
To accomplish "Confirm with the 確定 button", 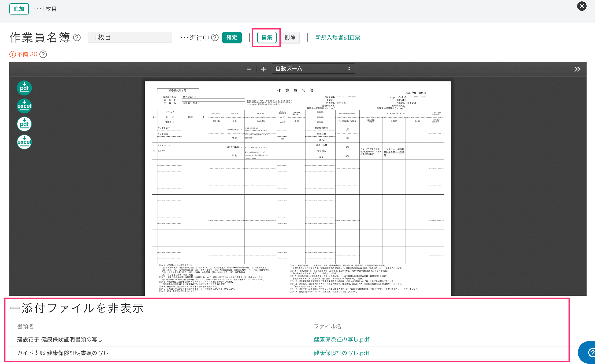I will pyautogui.click(x=232, y=37).
